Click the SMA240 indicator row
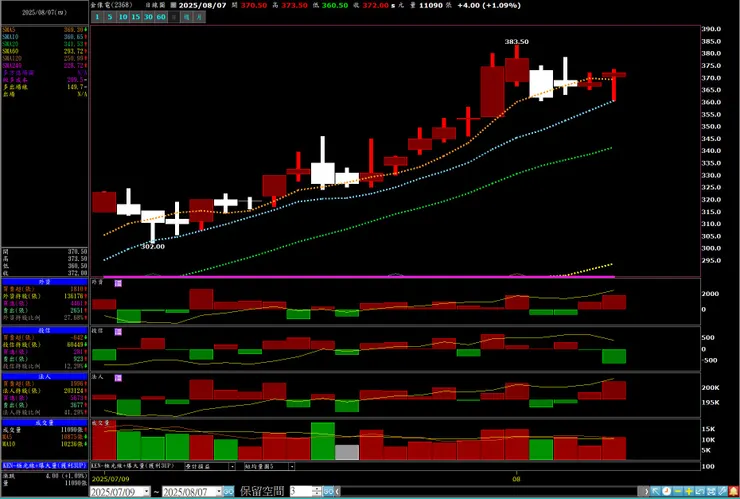Screen dimensions: 740x499 point(44,65)
